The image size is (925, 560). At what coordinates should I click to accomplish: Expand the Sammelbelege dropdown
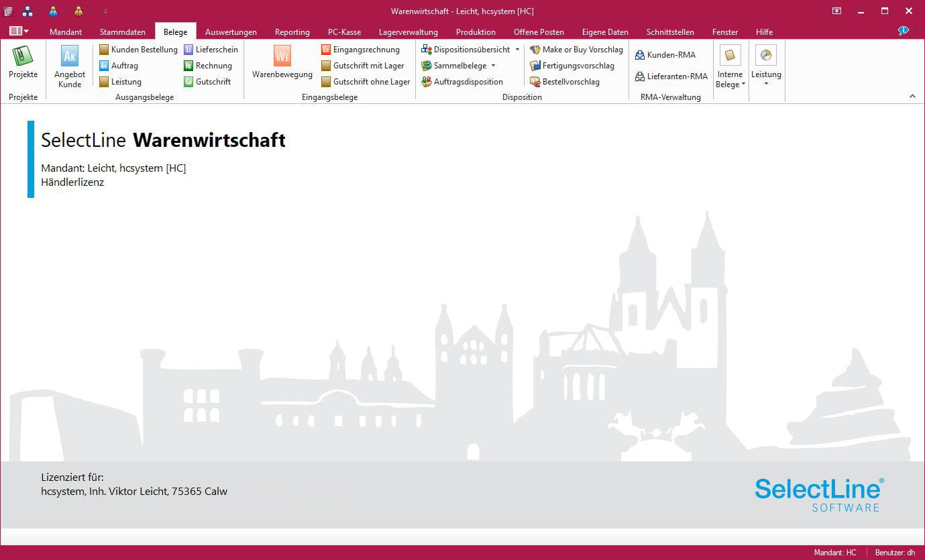pyautogui.click(x=493, y=66)
